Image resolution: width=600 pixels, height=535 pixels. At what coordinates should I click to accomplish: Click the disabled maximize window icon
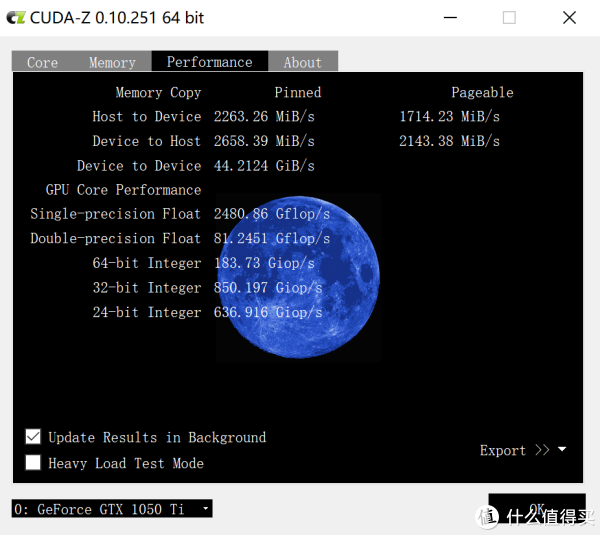509,18
